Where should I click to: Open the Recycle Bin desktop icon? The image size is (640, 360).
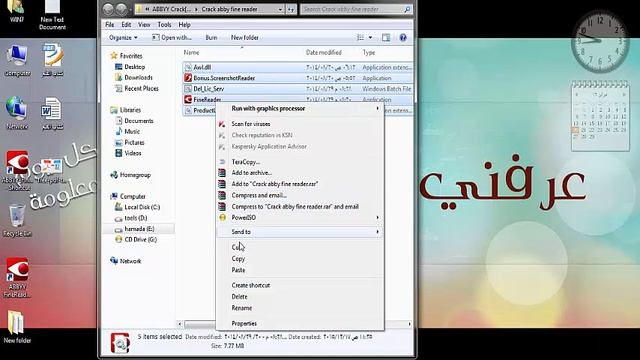point(17,221)
